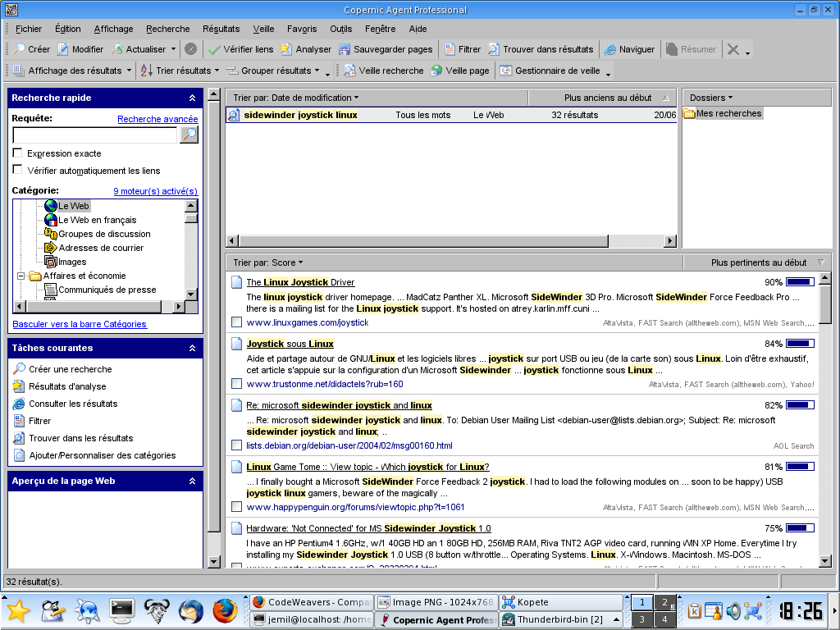Image resolution: width=840 pixels, height=630 pixels.
Task: Click the 90% score bar
Action: [x=800, y=282]
